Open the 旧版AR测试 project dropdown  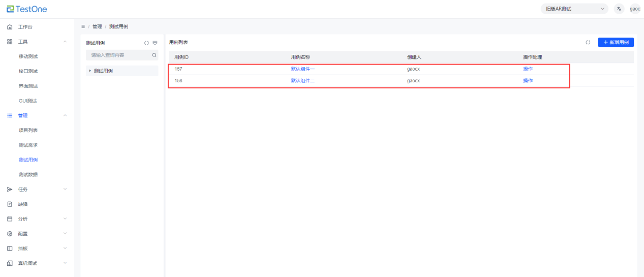(x=574, y=9)
